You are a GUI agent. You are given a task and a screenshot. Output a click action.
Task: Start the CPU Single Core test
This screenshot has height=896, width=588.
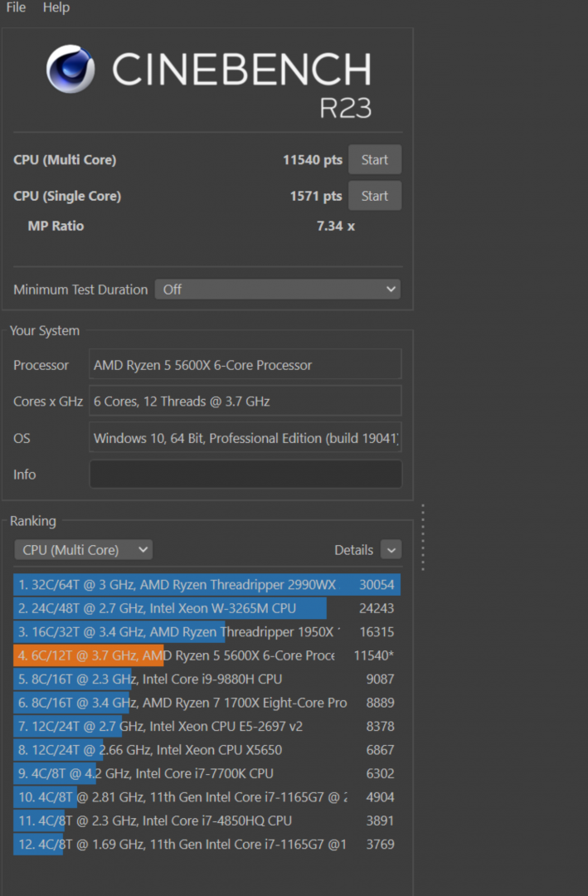pyautogui.click(x=375, y=196)
